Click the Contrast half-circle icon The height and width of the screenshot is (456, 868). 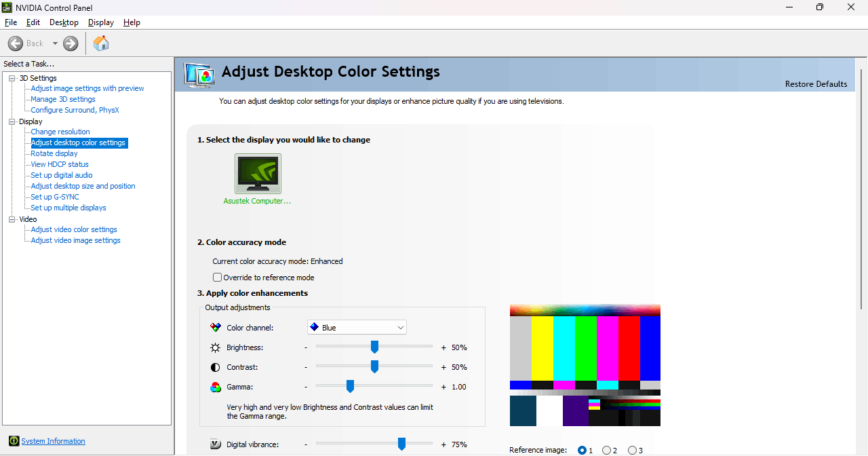[216, 367]
